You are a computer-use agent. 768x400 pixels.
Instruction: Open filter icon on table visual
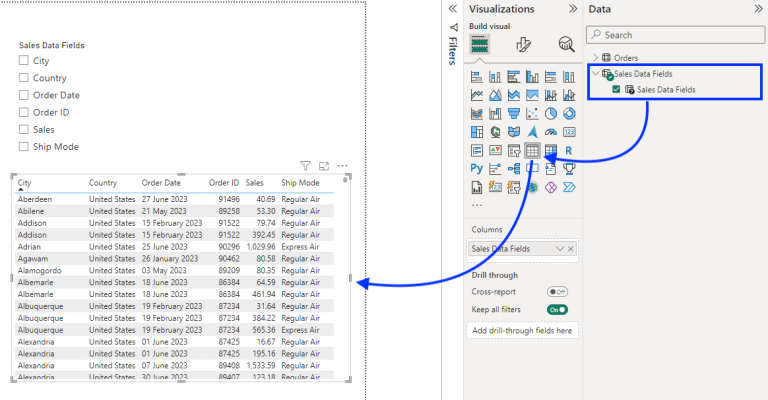(x=306, y=166)
